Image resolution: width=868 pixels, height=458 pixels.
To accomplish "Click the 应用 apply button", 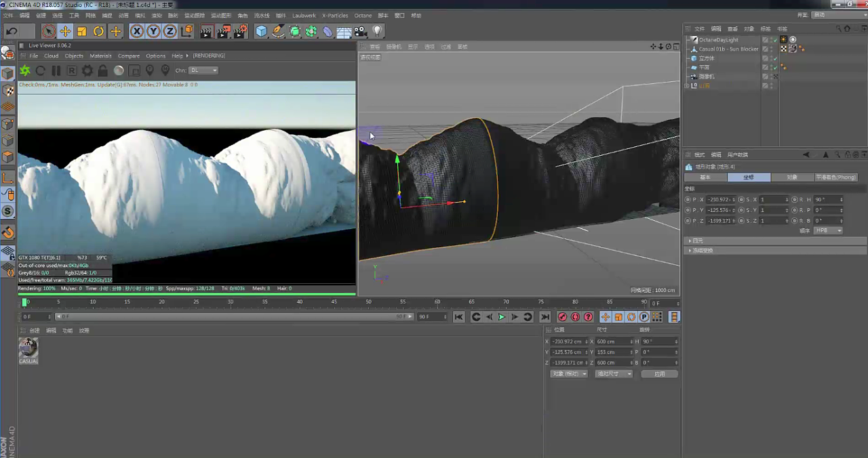I will click(659, 374).
